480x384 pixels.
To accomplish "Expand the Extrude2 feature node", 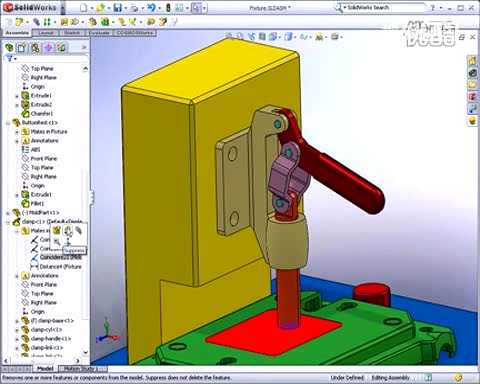I will pos(17,105).
